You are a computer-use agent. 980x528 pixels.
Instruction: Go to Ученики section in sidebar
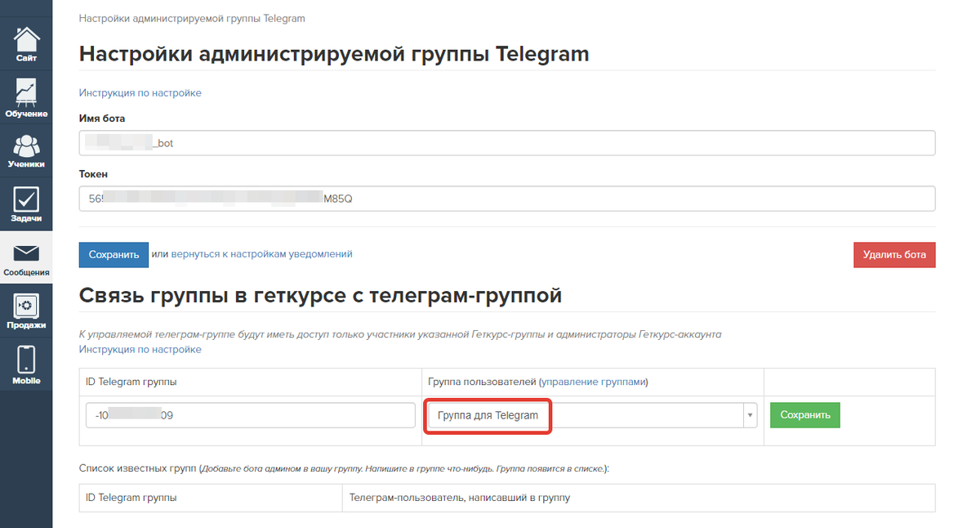point(26,150)
